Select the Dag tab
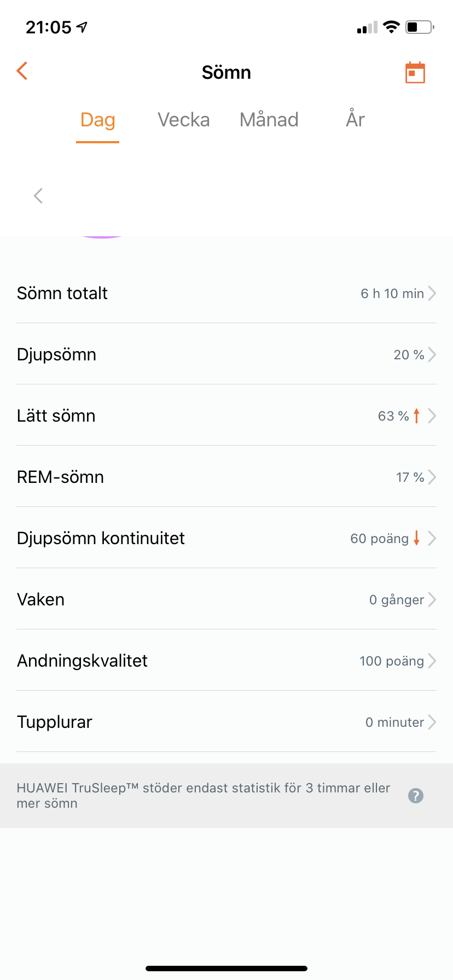This screenshot has width=453, height=980. click(x=98, y=120)
